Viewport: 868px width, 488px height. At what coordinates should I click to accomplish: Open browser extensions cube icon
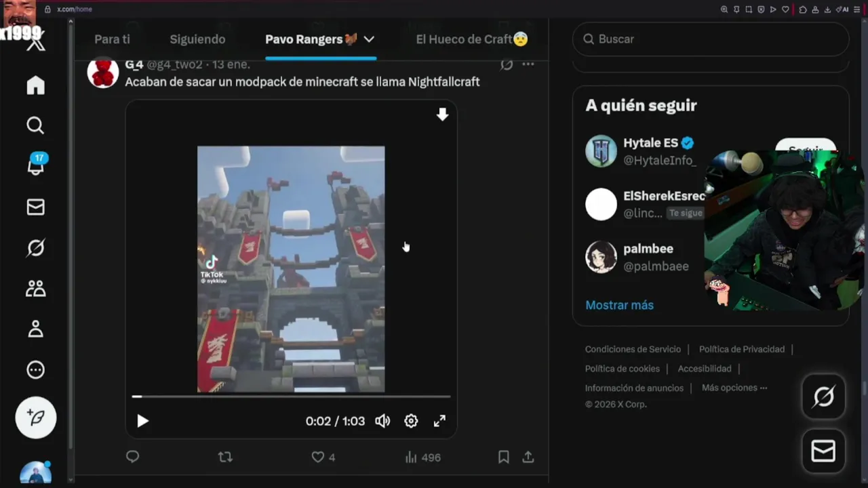coord(803,9)
